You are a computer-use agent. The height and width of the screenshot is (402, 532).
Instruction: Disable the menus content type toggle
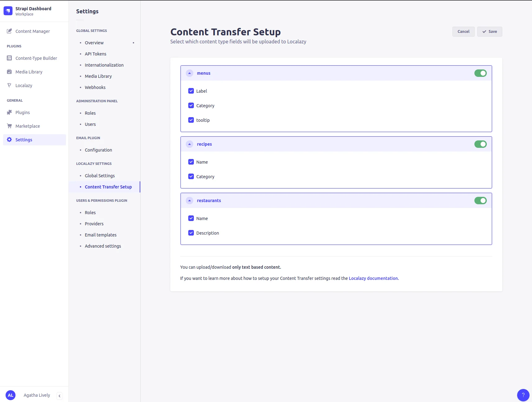click(480, 73)
